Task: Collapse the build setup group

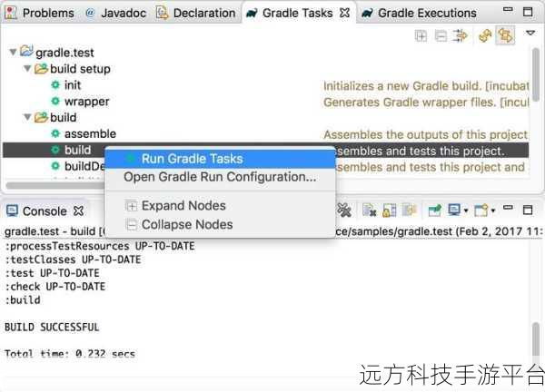Action: 27,68
